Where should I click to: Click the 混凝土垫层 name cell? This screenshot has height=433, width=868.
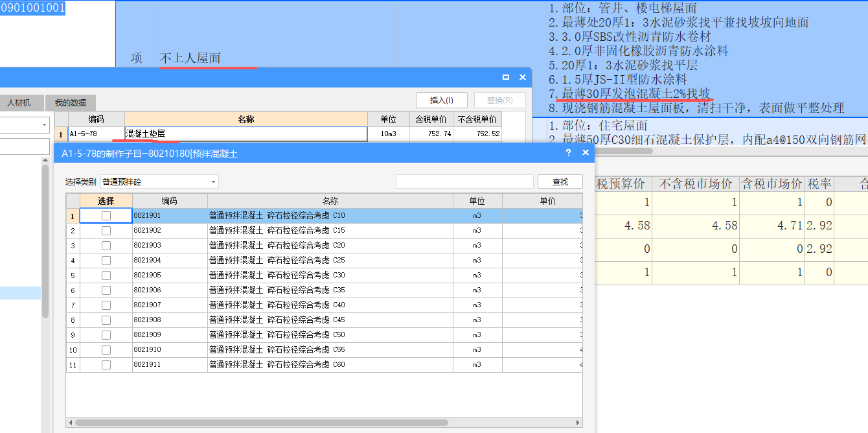coord(246,134)
